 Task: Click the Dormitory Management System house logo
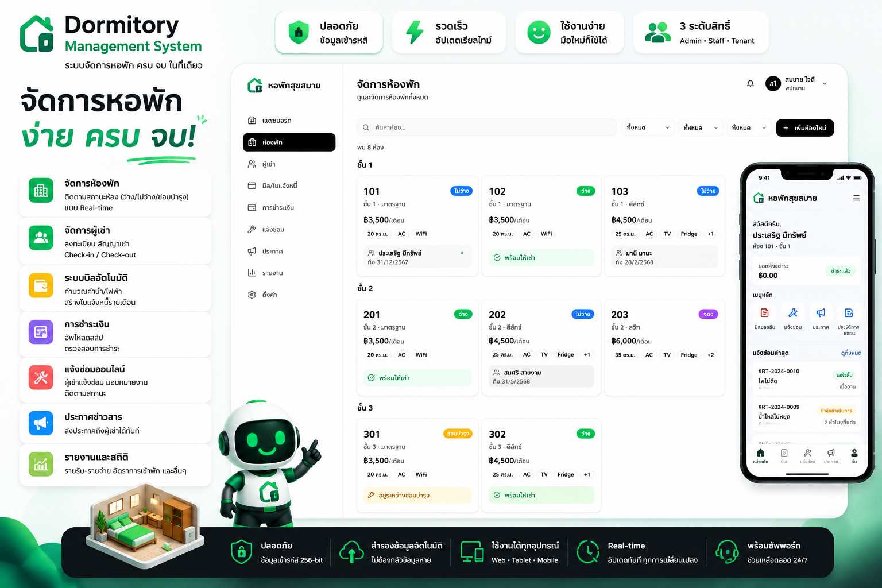coord(37,33)
